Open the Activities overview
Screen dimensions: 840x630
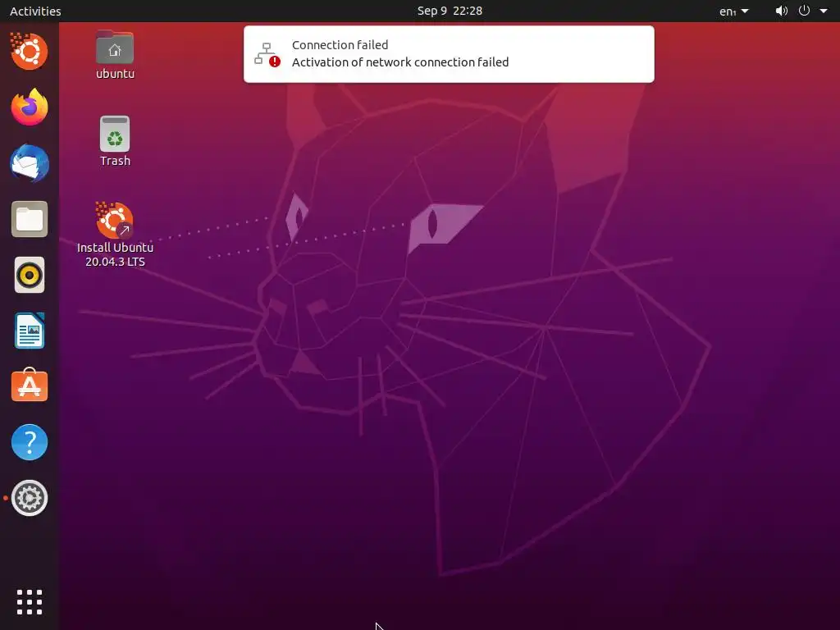coord(35,11)
